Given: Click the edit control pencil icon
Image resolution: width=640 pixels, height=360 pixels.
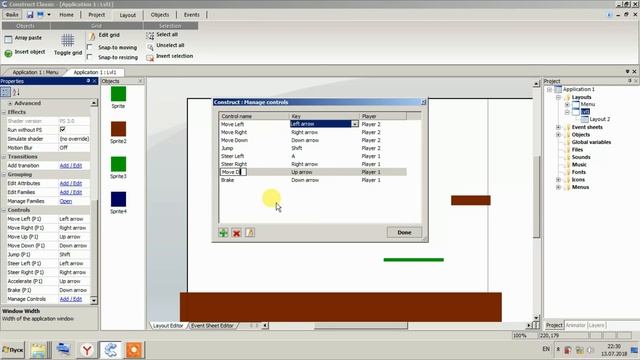Looking at the screenshot, I should click(249, 233).
